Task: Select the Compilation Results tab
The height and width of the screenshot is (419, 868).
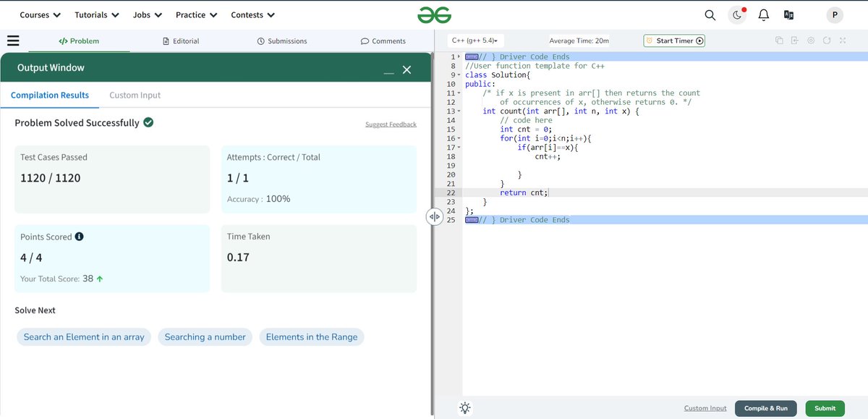Action: [50, 95]
